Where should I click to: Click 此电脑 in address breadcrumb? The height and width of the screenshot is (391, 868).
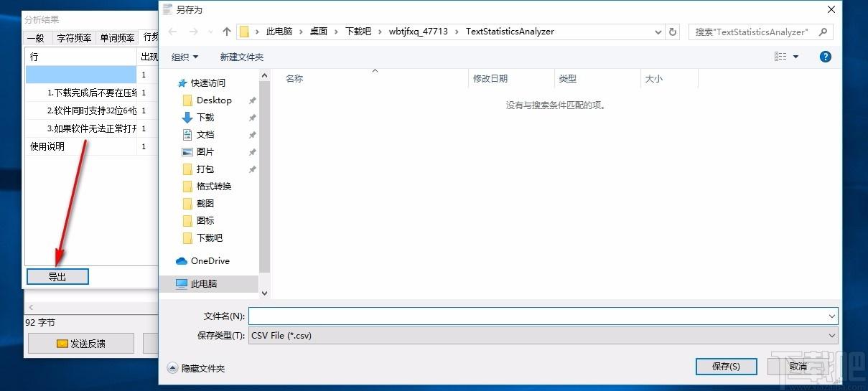click(279, 32)
